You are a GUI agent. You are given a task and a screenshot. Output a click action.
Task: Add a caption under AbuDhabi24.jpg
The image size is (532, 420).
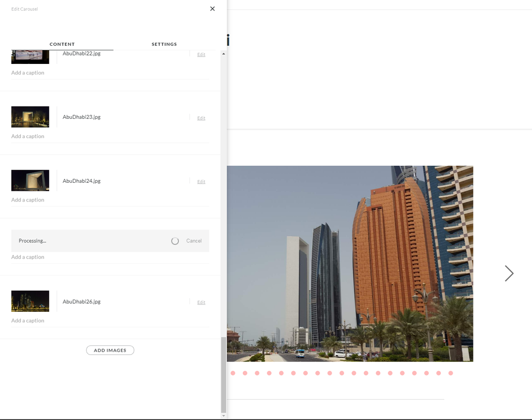point(28,200)
